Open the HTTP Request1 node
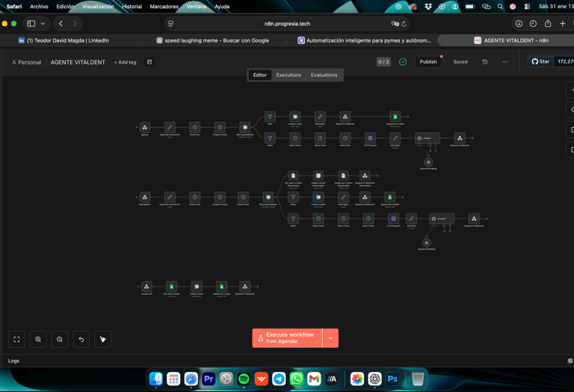 [393, 219]
